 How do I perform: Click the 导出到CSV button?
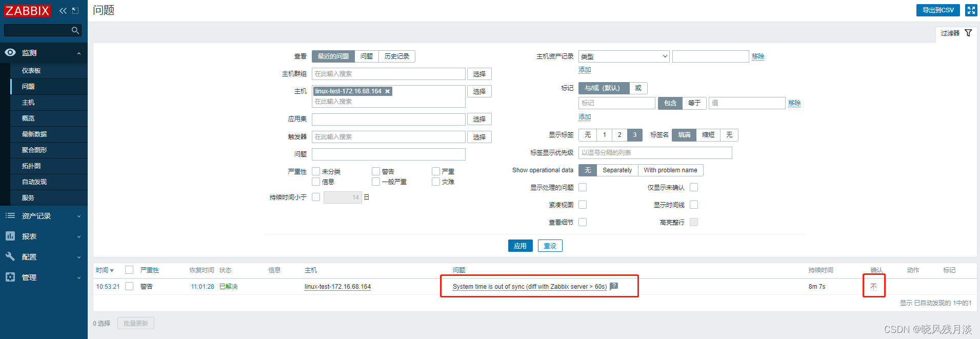pos(938,10)
